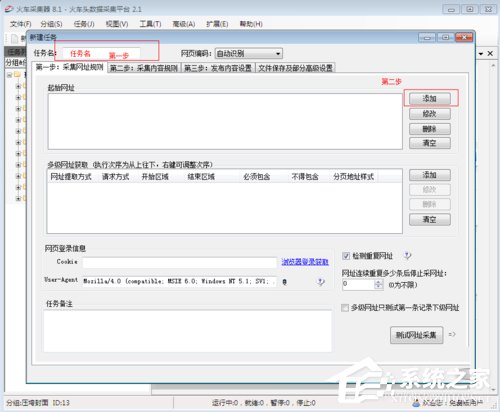Click the 网址提取方式 column header
The height and width of the screenshot is (412, 500).
(71, 177)
